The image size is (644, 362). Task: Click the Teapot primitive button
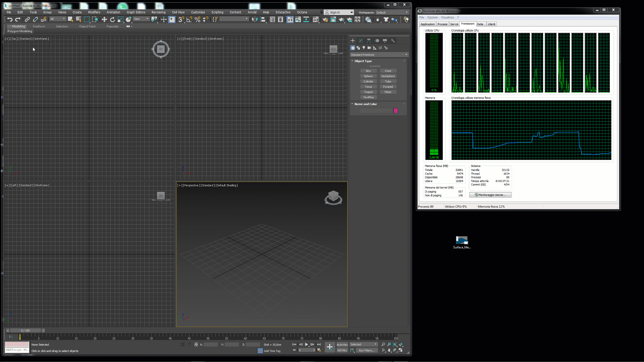368,92
